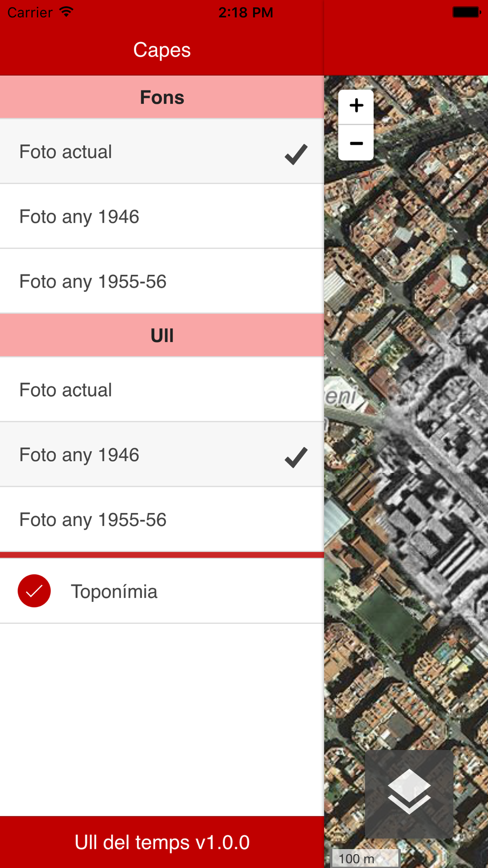
Task: Tap checkmark beside Ull Foto any 1946
Action: tap(296, 457)
